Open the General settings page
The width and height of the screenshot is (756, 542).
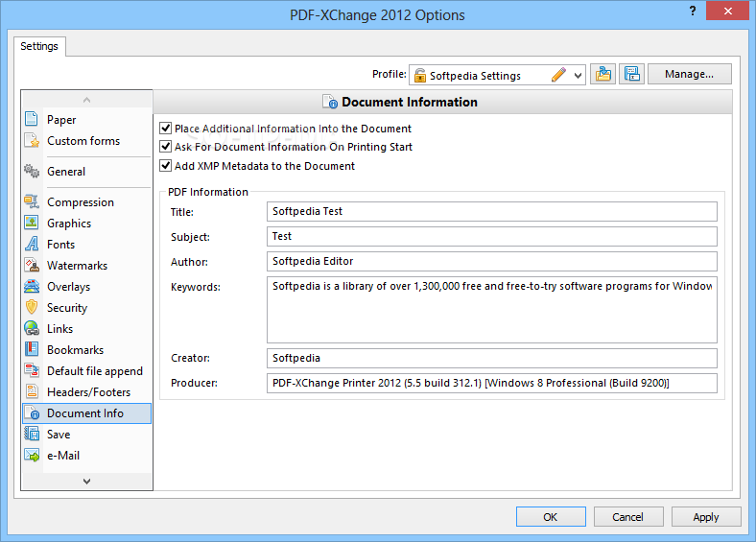click(86, 171)
